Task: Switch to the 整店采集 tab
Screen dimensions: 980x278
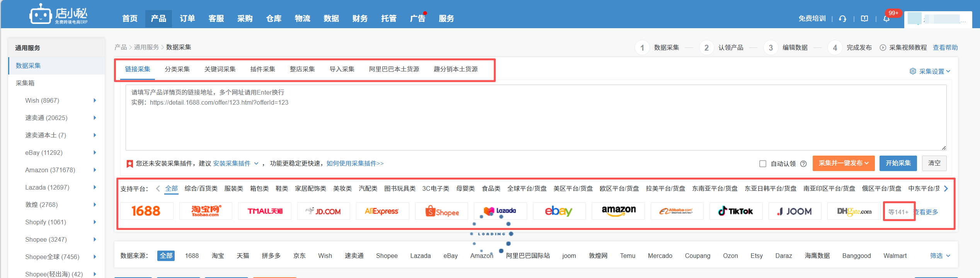Action: [x=302, y=69]
